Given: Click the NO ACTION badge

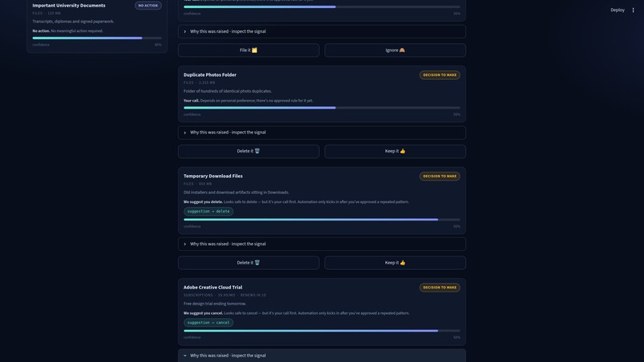Looking at the screenshot, I should pos(148,6).
